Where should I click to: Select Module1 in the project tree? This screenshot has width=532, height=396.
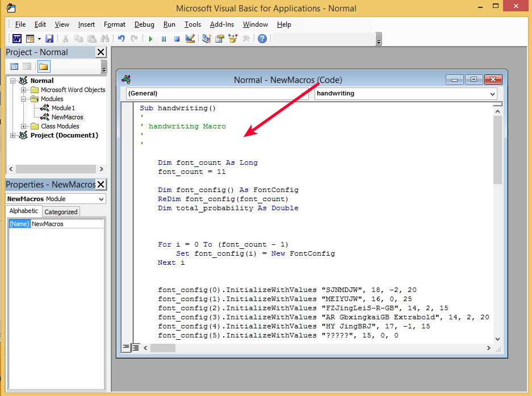coord(63,108)
